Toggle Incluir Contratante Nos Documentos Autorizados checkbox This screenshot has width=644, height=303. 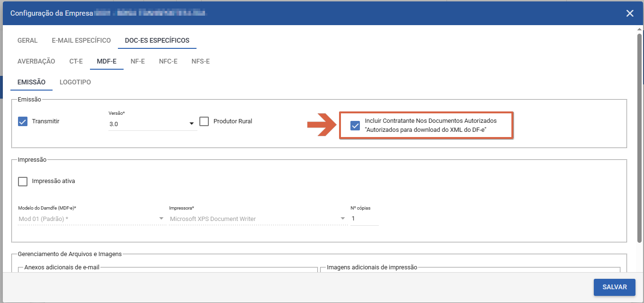click(x=355, y=126)
